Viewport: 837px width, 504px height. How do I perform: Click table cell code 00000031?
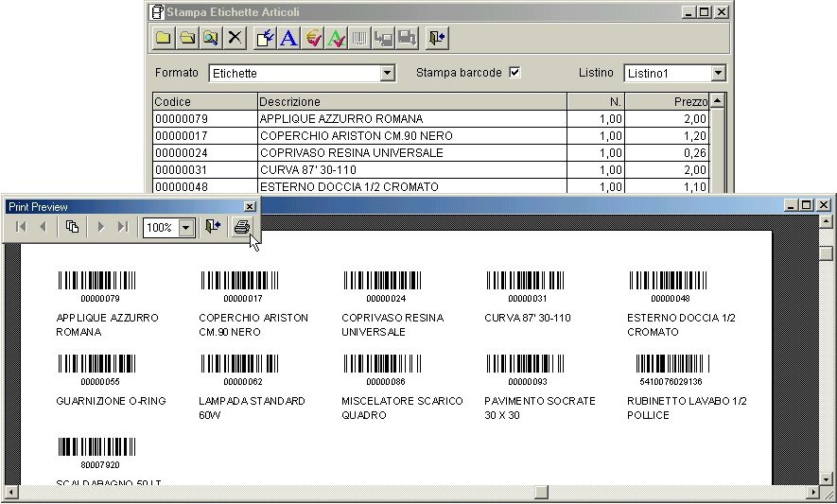click(204, 170)
